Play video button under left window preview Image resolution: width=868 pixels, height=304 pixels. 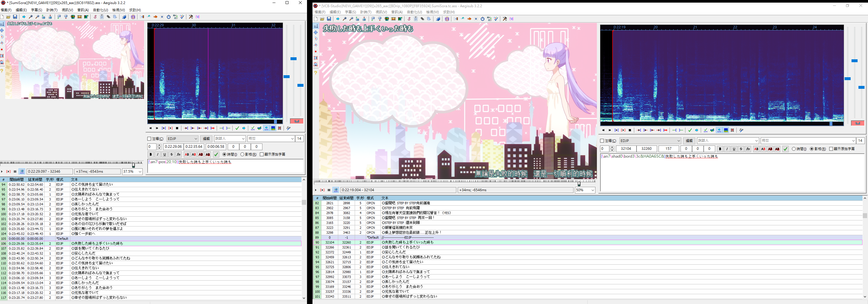tap(2, 172)
